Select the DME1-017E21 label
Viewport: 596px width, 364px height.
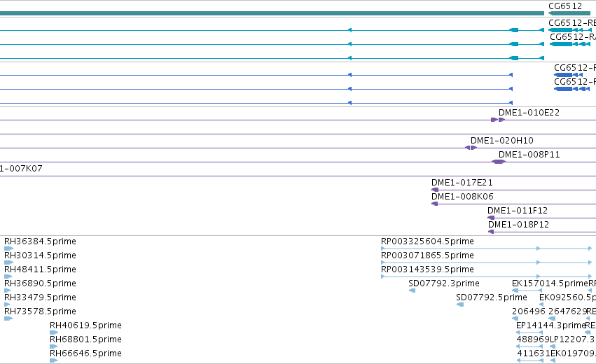click(462, 183)
